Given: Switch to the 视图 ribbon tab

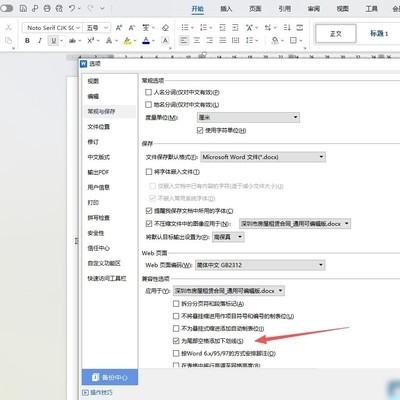Looking at the screenshot, I should point(343,9).
